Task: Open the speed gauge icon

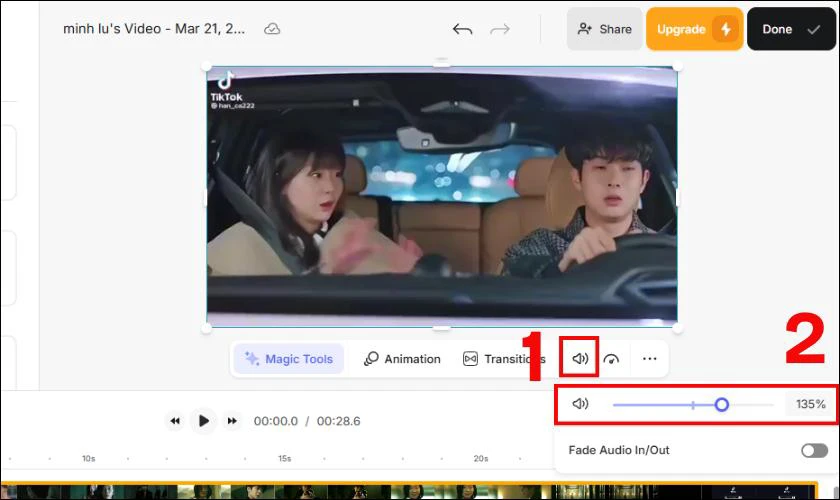Action: 611,359
